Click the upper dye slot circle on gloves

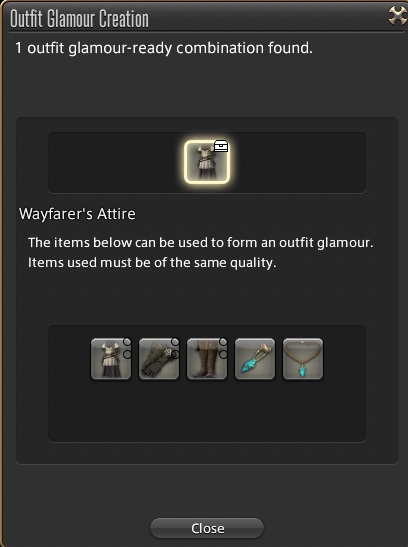tap(175, 342)
